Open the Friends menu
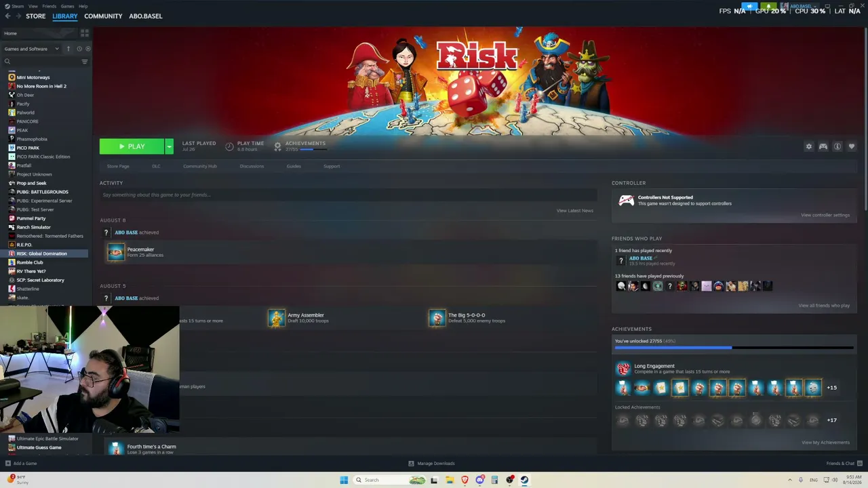Screen dimensions: 868x488 [50, 6]
